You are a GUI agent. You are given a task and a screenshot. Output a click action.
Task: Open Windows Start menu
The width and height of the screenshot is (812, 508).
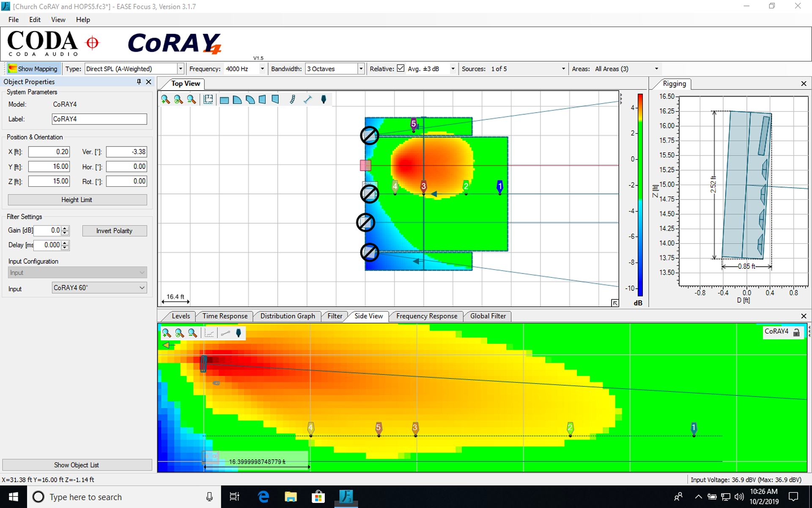coord(14,497)
